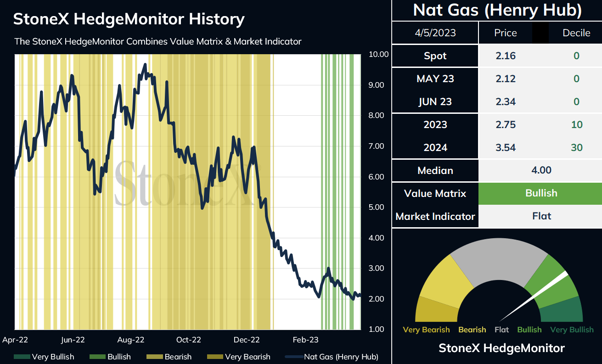
Task: Select the 4/5/2023 date cell
Action: pos(435,33)
